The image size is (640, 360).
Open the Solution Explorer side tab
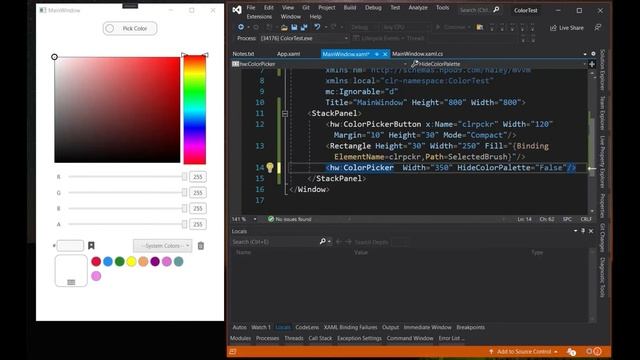[602, 70]
